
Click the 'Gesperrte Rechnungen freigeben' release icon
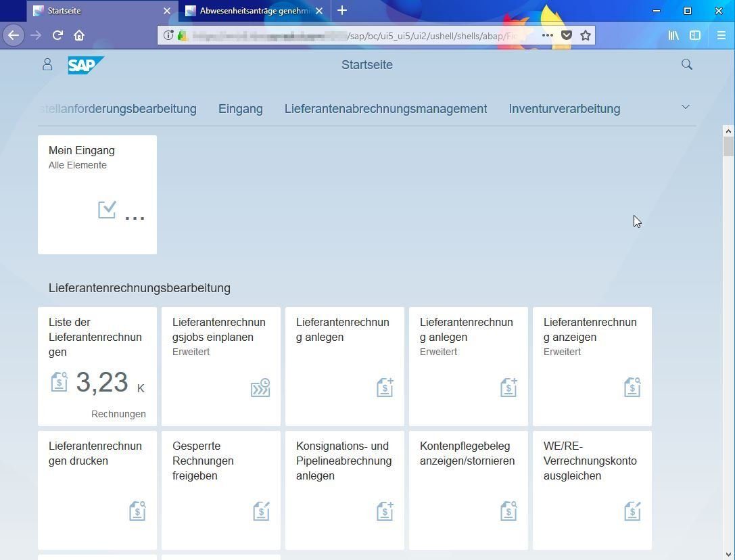click(260, 511)
